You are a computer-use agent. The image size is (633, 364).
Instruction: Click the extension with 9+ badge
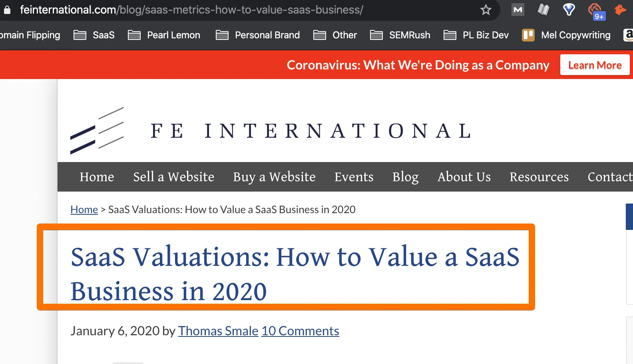[595, 11]
